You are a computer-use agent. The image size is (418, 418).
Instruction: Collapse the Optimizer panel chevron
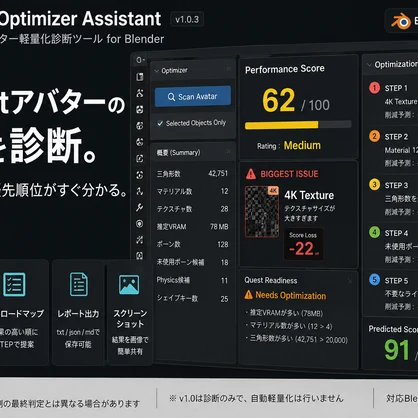157,71
